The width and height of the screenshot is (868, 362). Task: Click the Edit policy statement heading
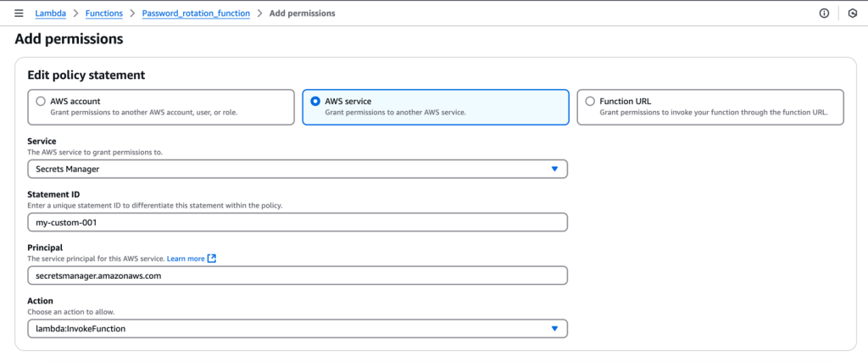click(x=86, y=75)
